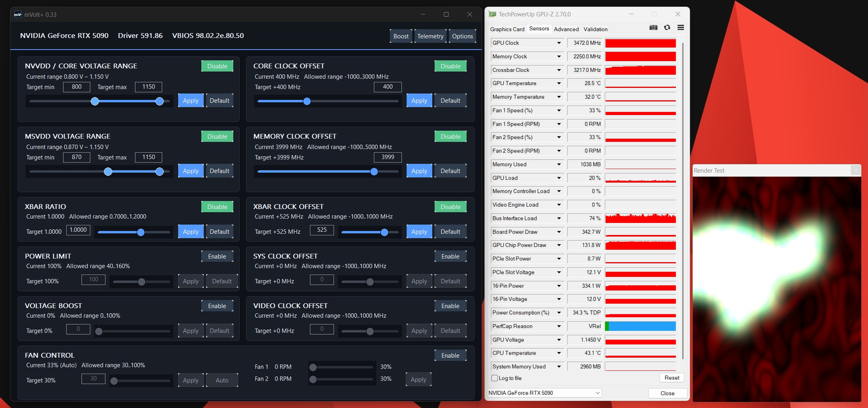Open the GPU Voltage sensor dropdown
The height and width of the screenshot is (408, 868).
coord(559,340)
